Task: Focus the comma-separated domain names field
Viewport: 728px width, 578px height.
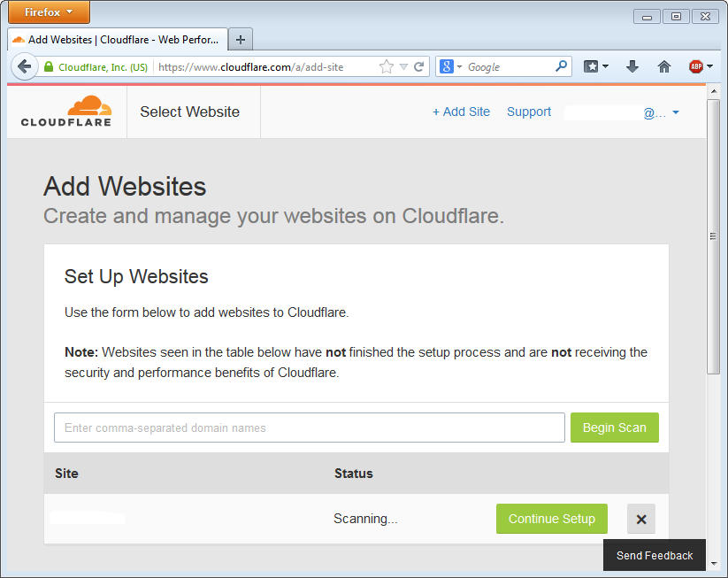Action: [309, 428]
